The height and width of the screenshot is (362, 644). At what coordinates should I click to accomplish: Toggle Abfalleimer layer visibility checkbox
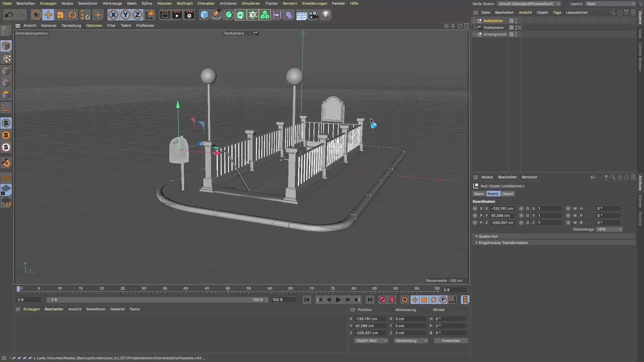tap(512, 21)
